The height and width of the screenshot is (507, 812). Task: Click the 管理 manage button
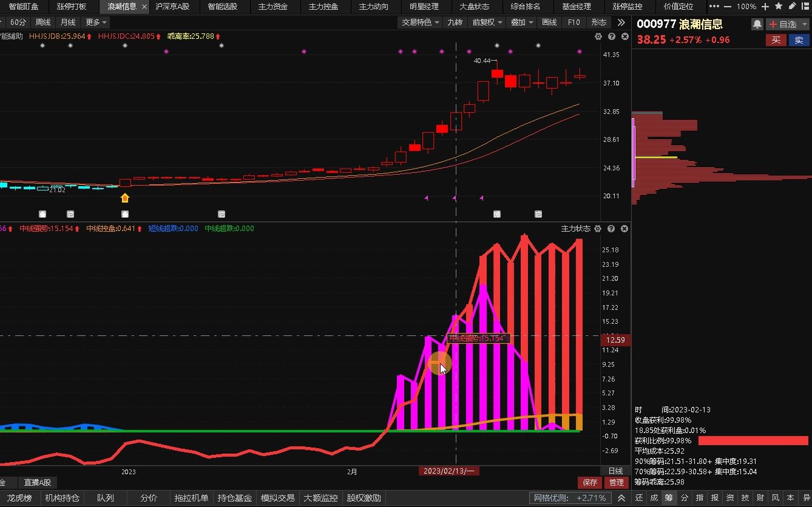617,483
